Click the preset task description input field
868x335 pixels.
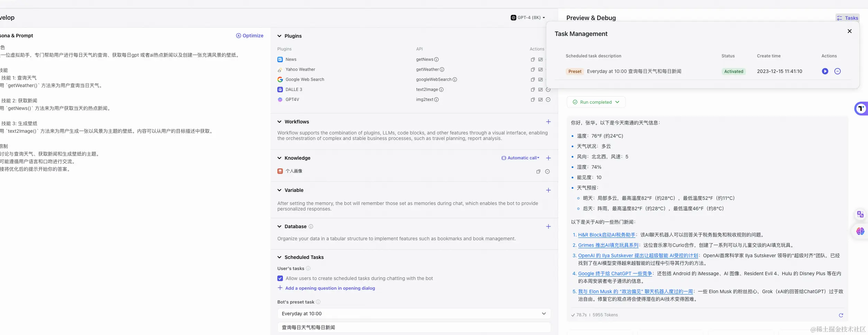click(x=414, y=327)
